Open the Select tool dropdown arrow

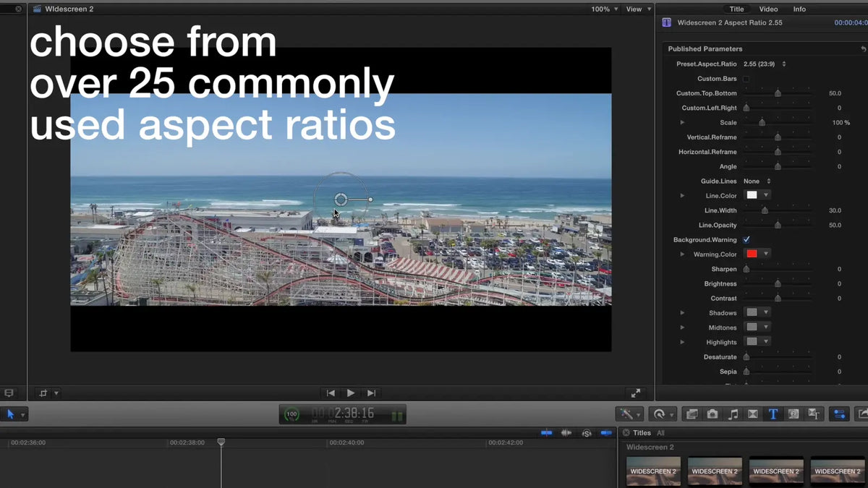(23, 415)
